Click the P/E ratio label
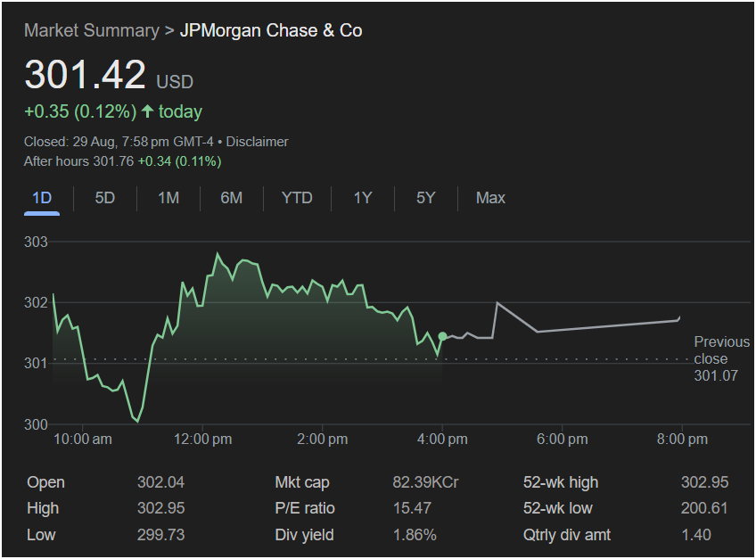The height and width of the screenshot is (559, 756). click(x=305, y=508)
